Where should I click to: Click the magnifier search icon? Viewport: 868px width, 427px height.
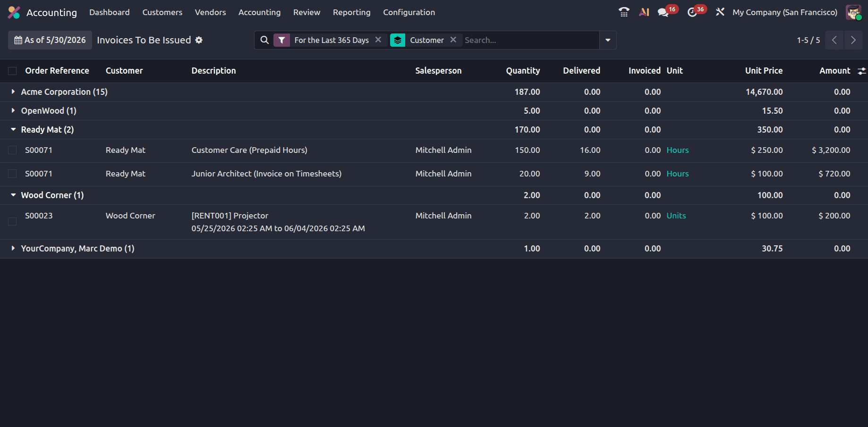[264, 40]
